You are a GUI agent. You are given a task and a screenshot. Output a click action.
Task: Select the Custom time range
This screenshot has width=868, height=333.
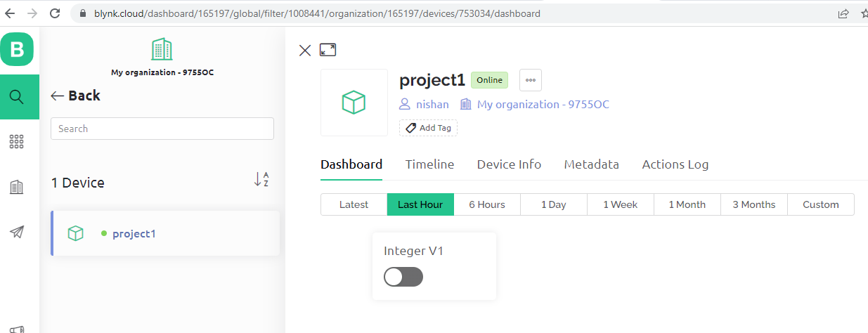(821, 204)
